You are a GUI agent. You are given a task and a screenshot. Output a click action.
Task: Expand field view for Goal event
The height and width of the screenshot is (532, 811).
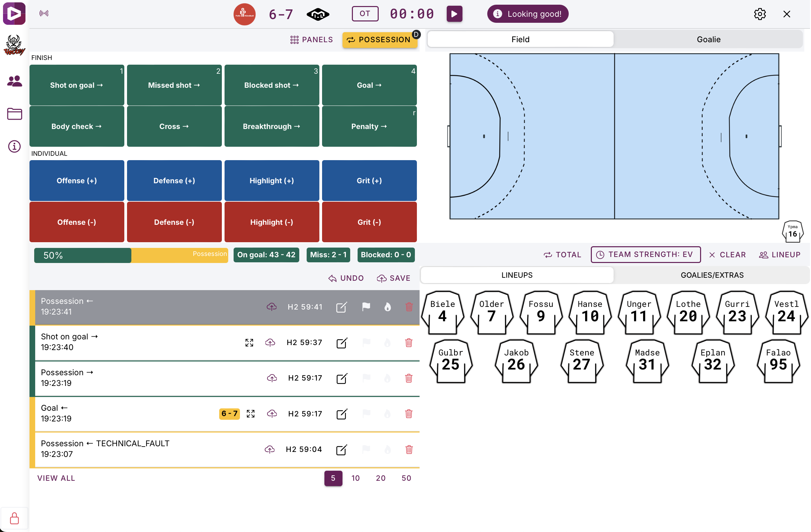coord(251,414)
